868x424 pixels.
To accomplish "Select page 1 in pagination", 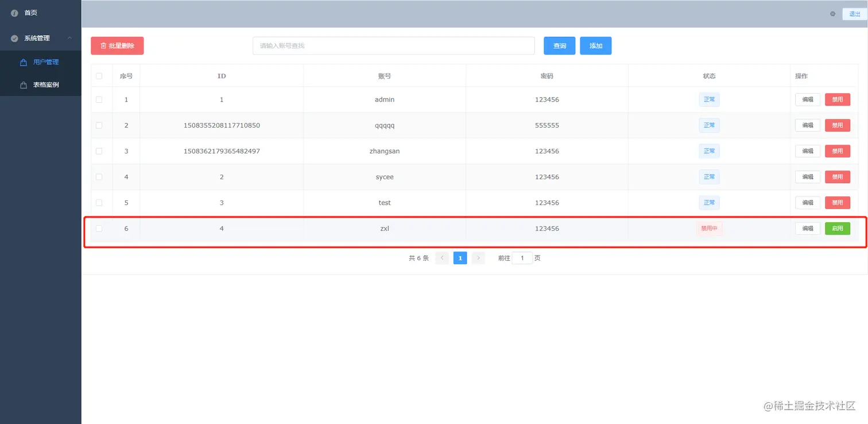I will (460, 258).
